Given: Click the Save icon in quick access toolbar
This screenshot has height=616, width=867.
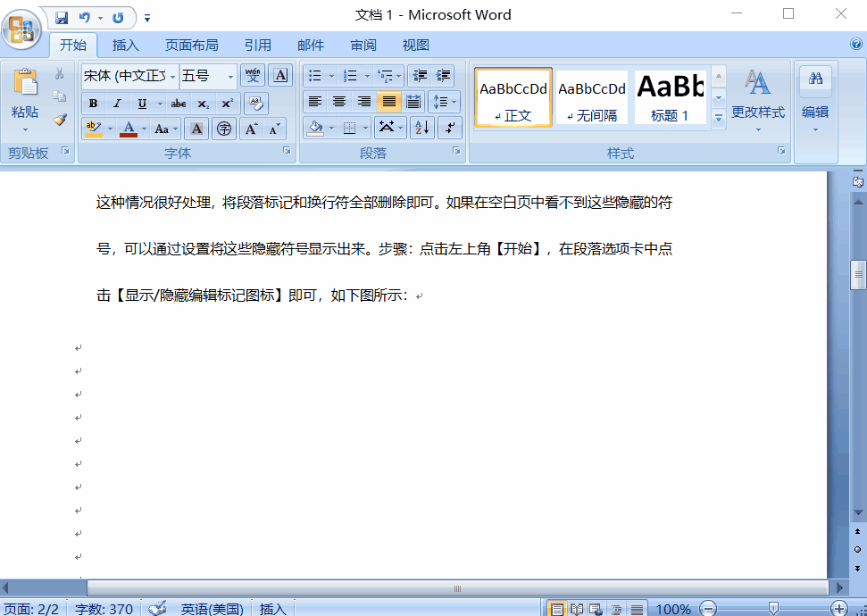Looking at the screenshot, I should tap(62, 17).
